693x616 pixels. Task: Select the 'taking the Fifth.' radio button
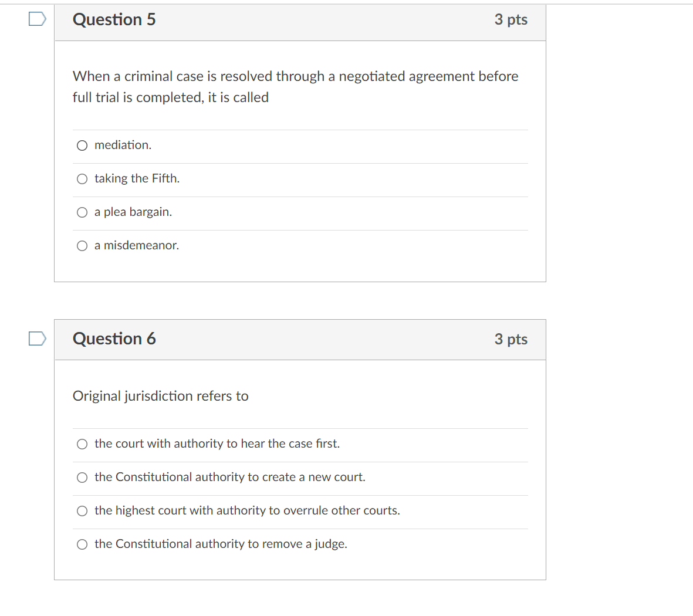pos(82,179)
